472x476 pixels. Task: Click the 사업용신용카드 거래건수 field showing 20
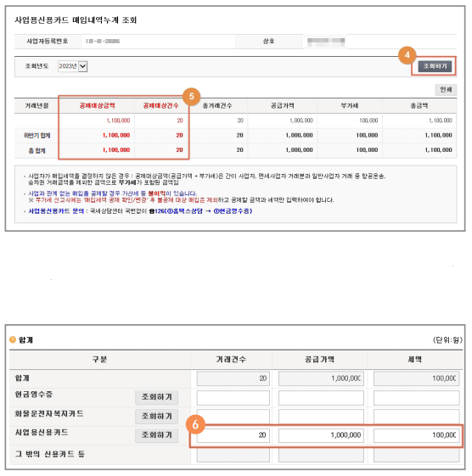tap(233, 435)
